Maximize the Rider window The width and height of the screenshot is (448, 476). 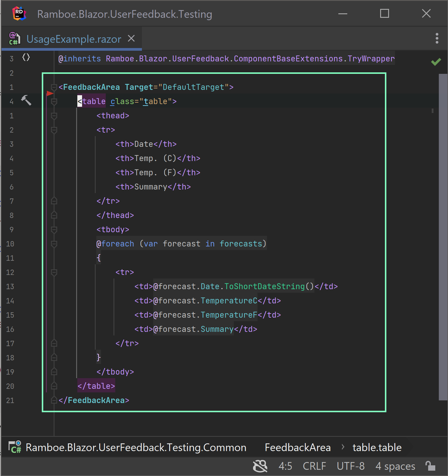tap(385, 13)
